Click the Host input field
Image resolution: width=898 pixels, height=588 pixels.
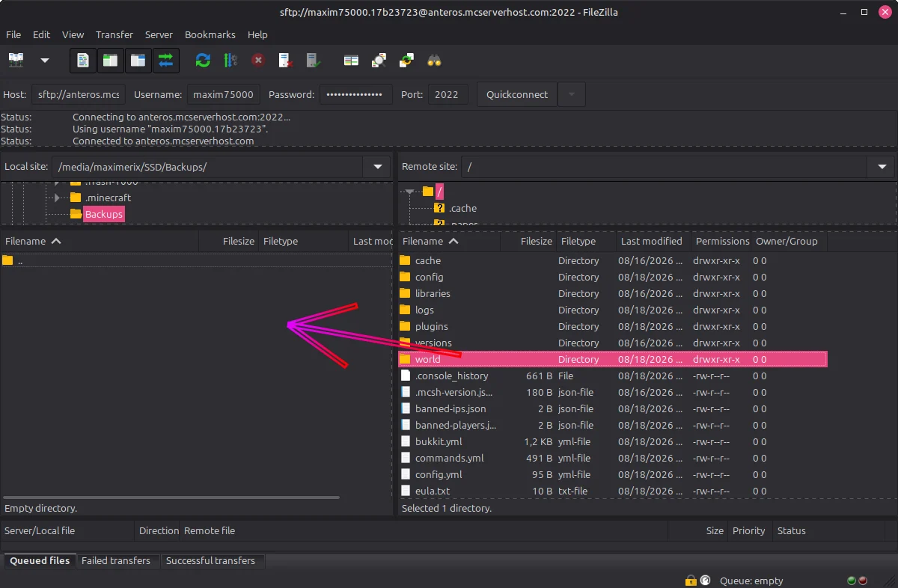tap(79, 94)
